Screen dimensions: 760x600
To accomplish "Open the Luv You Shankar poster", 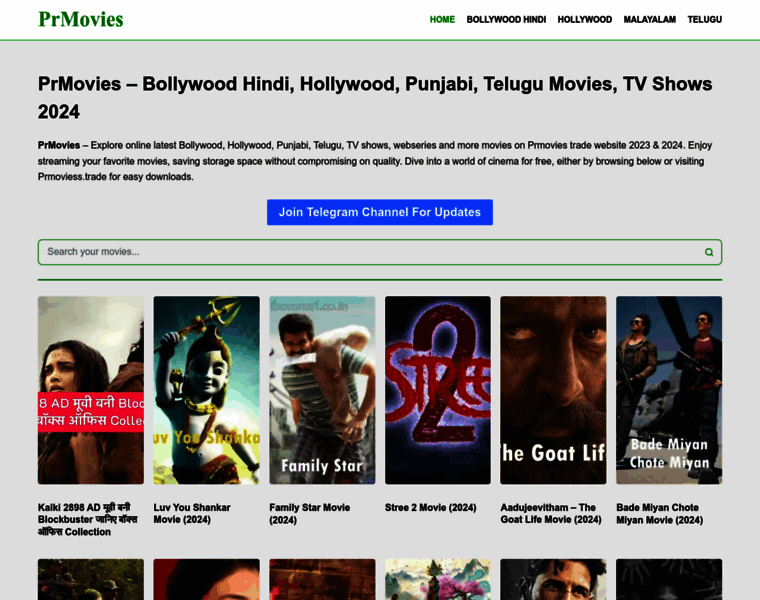I will (x=206, y=390).
